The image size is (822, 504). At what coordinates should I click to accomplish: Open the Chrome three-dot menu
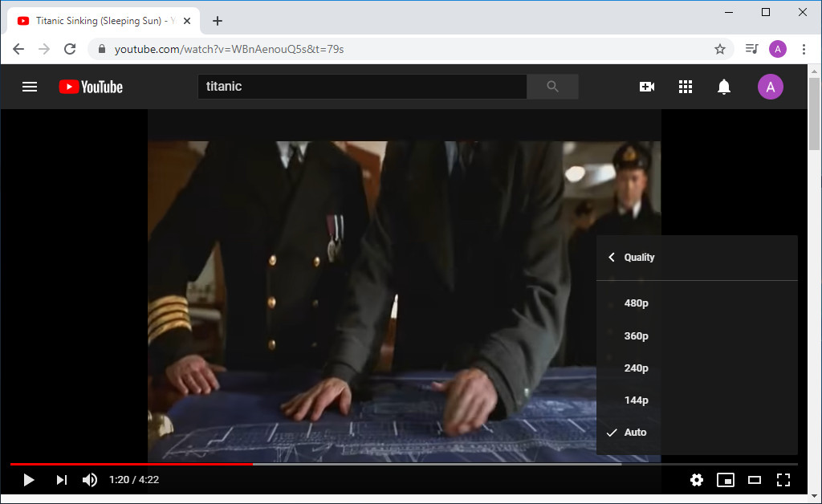coord(804,49)
